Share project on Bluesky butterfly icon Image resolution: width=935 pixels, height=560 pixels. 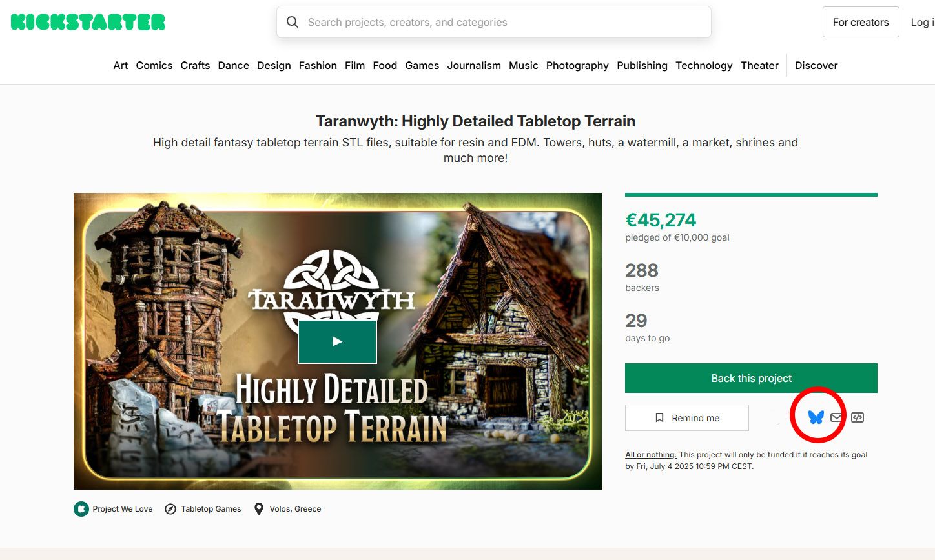point(816,417)
